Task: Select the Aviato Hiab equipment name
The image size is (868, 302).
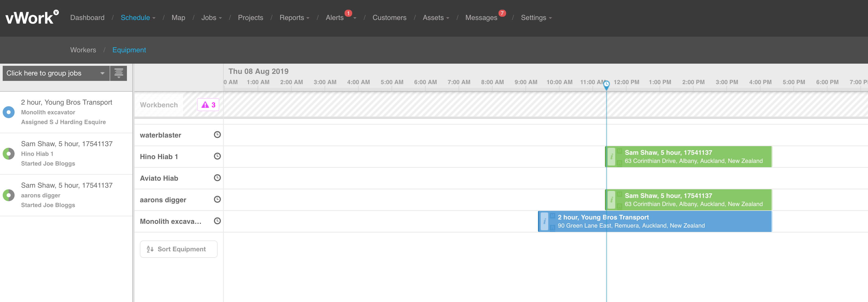Action: click(x=159, y=178)
